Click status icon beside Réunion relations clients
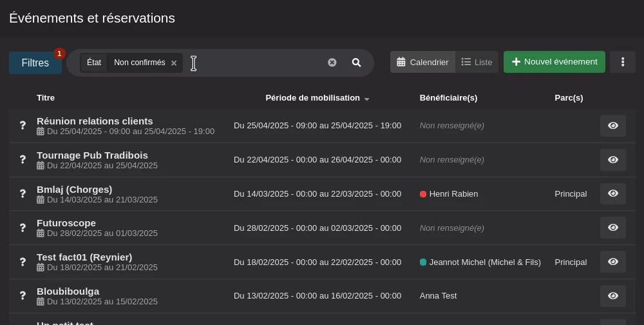This screenshot has height=325, width=644. click(23, 126)
